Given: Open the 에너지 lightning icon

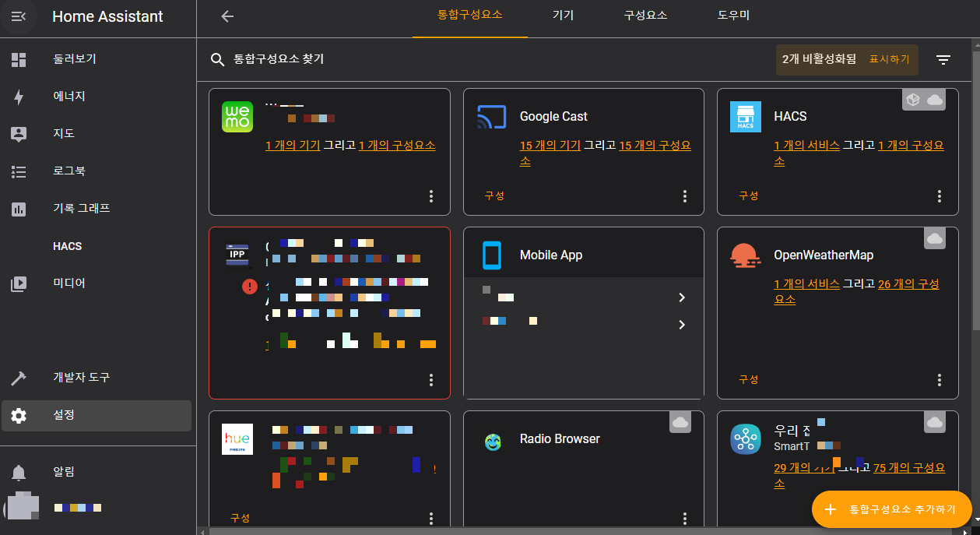Looking at the screenshot, I should point(19,97).
